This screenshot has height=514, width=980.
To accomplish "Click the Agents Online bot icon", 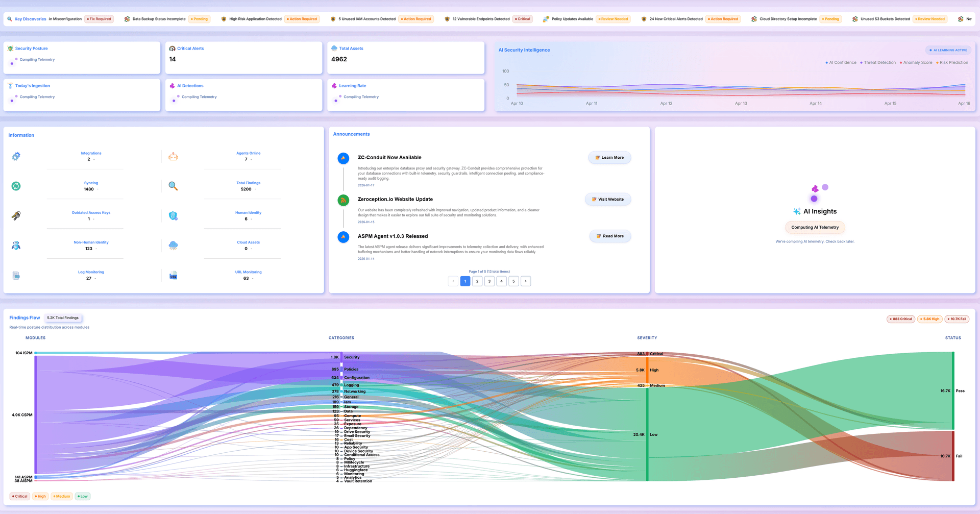I will 174,156.
